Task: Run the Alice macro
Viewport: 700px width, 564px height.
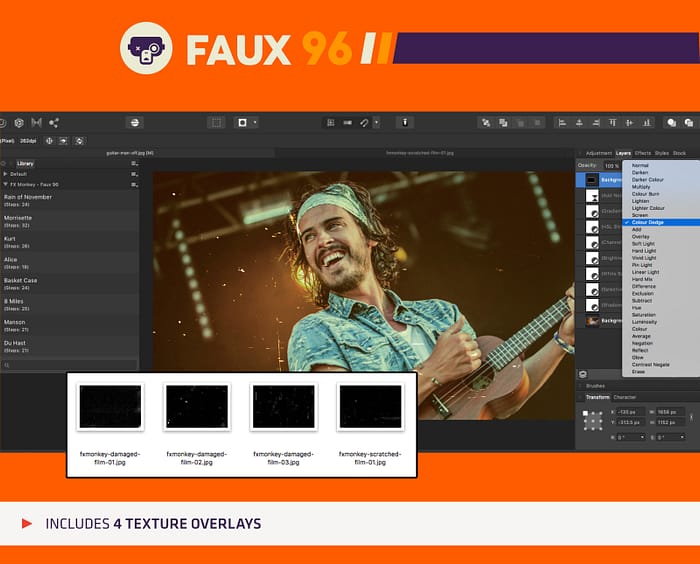Action: [x=70, y=263]
